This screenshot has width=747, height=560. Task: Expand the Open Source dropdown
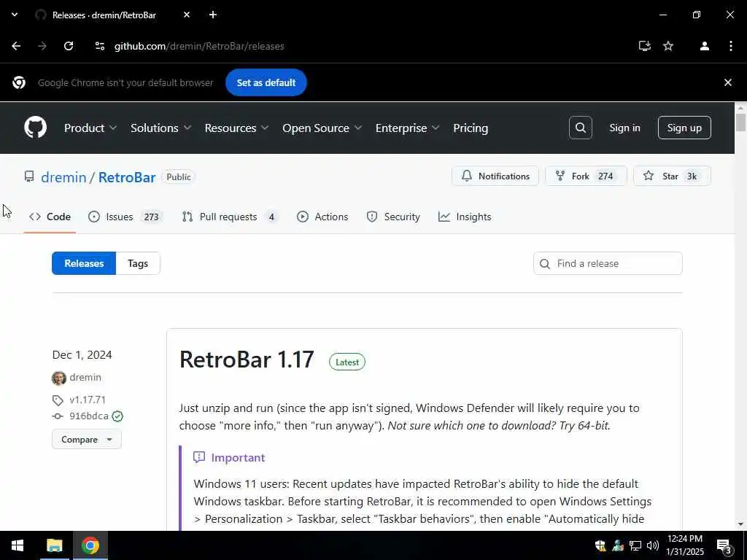click(322, 128)
